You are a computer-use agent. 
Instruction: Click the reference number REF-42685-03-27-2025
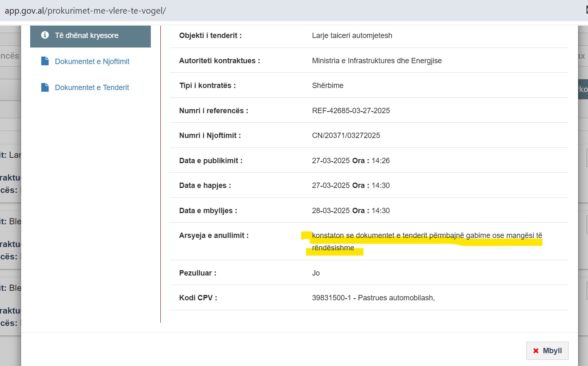pyautogui.click(x=351, y=111)
